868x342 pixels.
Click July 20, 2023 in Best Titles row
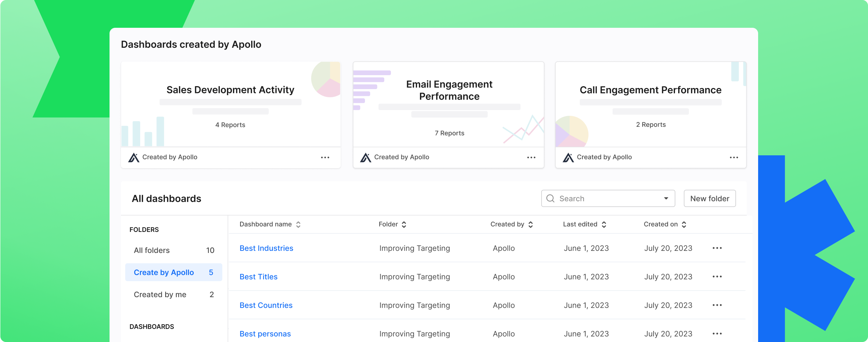668,277
